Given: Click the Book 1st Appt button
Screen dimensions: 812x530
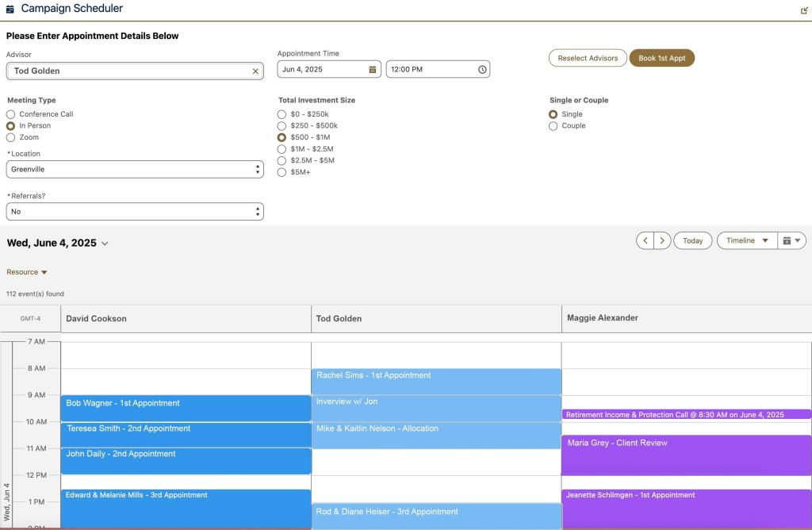Looking at the screenshot, I should click(x=661, y=58).
